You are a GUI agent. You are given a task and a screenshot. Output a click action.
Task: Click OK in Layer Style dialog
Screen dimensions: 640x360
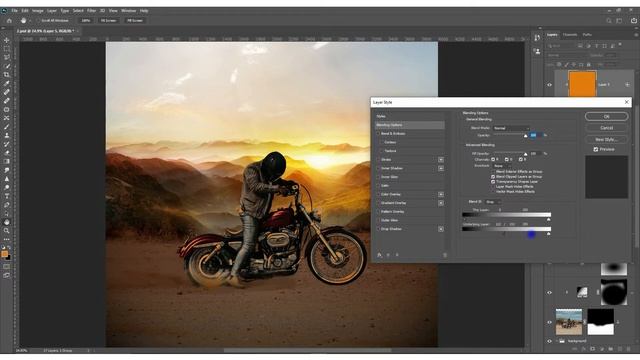click(607, 116)
